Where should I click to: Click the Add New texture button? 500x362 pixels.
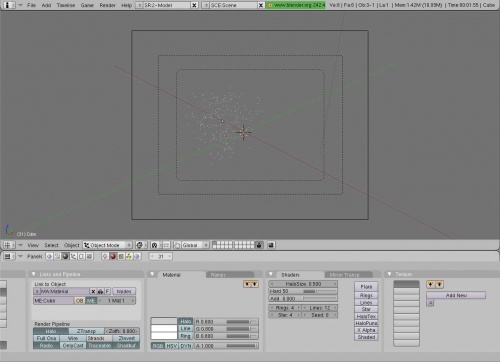pos(456,295)
